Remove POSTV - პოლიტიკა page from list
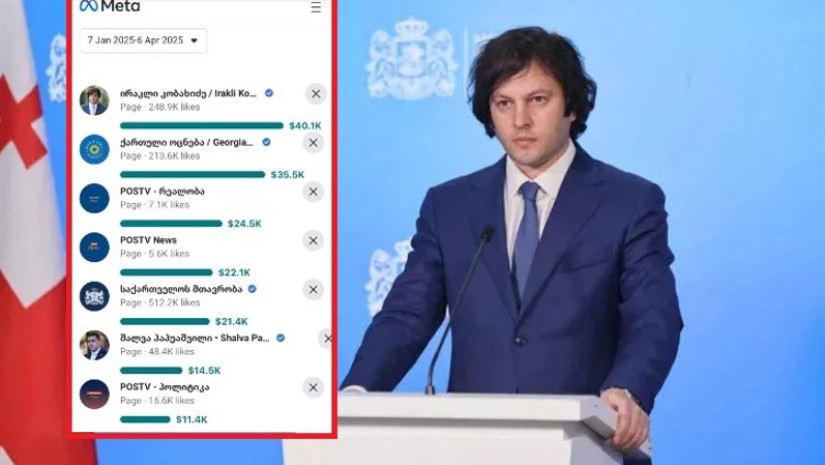 [x=313, y=387]
